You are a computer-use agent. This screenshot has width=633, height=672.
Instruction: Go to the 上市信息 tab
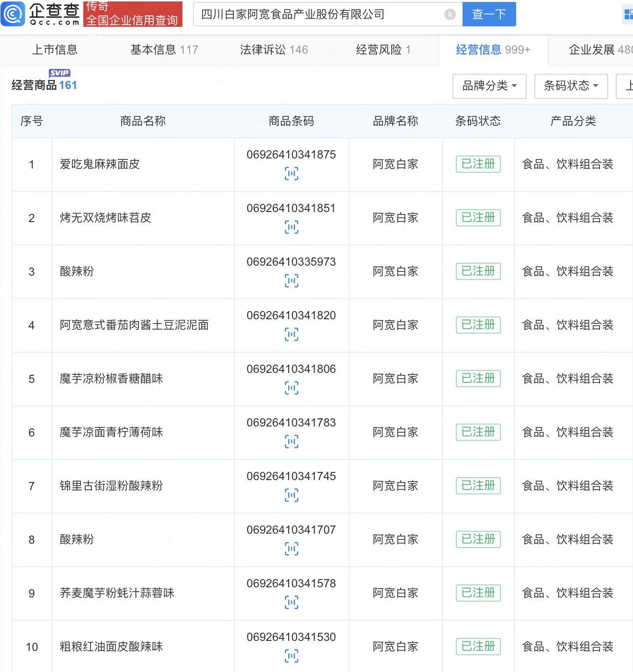[55, 50]
